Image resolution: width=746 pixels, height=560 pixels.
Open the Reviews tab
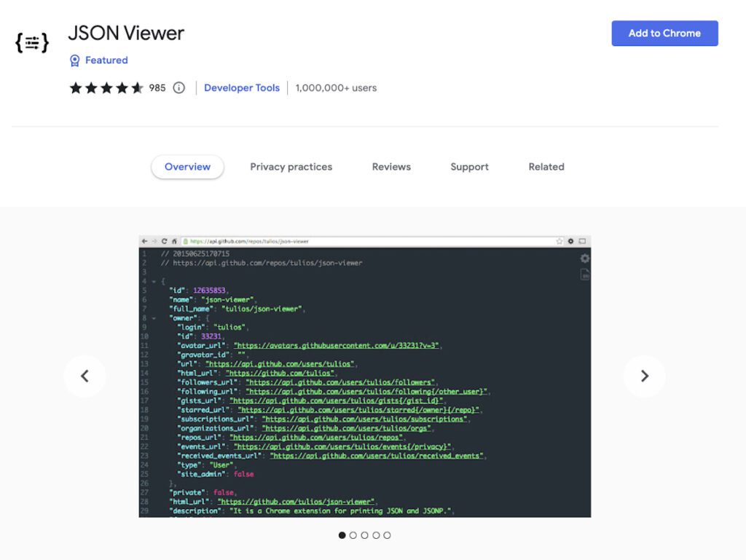[391, 167]
